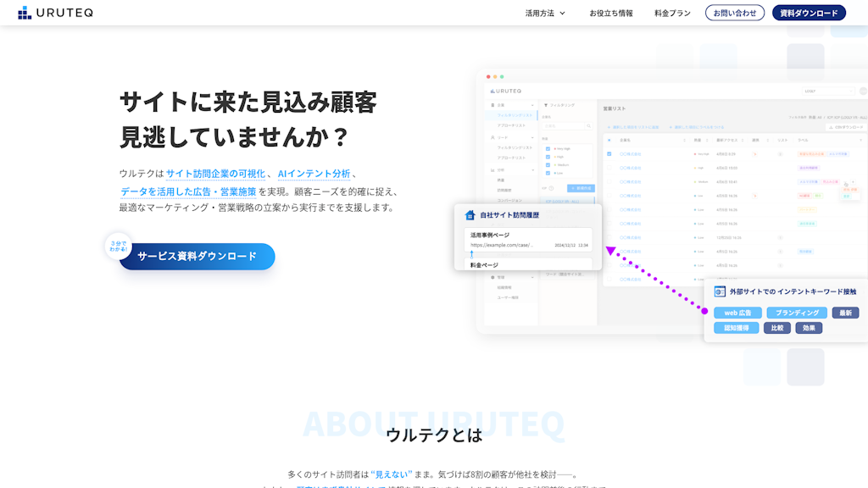Viewport: 868px width, 488px height.
Task: Toggle the first table row's checked checkbox
Action: pos(609,154)
